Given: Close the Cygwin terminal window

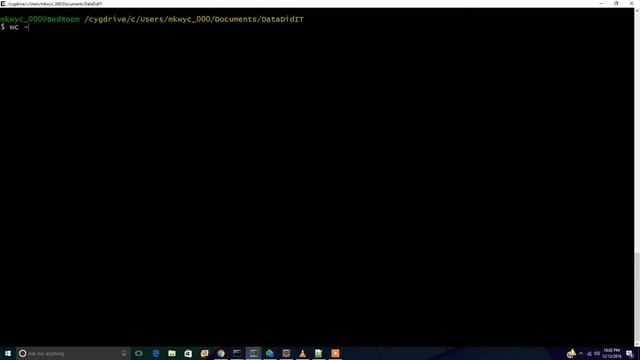Looking at the screenshot, I should pyautogui.click(x=631, y=4).
